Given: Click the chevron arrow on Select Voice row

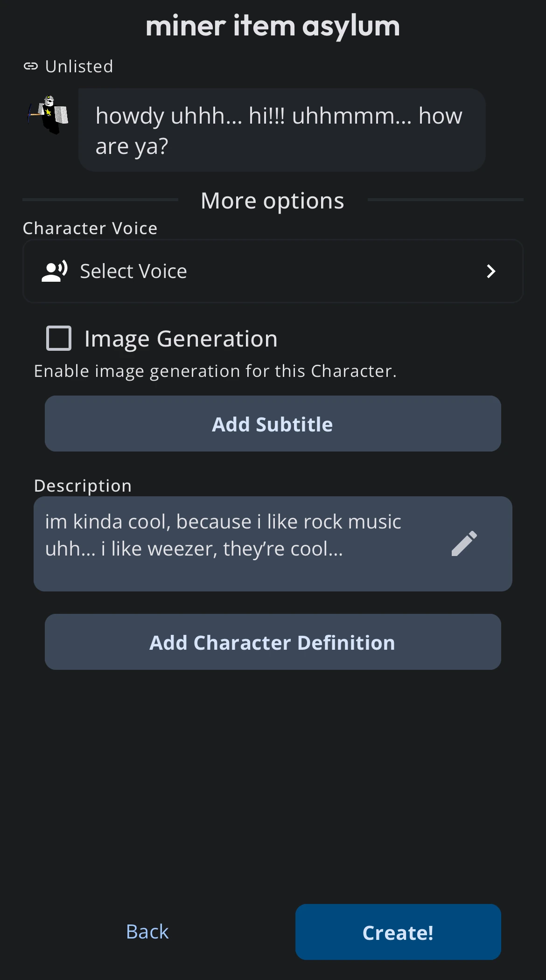Looking at the screenshot, I should 490,271.
